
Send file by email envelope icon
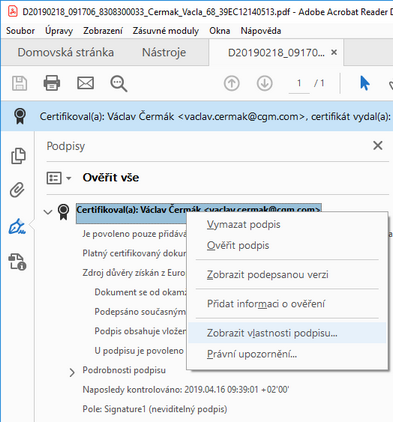point(85,83)
